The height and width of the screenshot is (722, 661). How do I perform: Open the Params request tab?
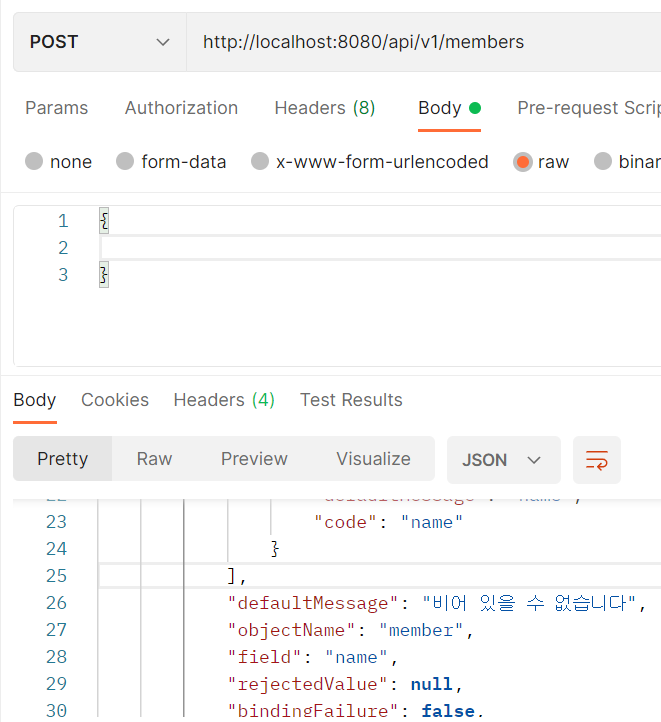56,108
